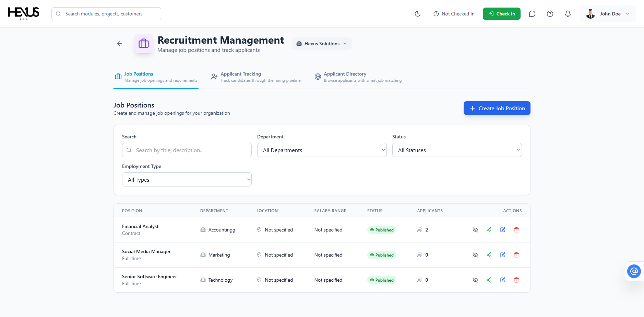This screenshot has height=317, width=644.
Task: Open the chat messages icon
Action: [x=532, y=14]
